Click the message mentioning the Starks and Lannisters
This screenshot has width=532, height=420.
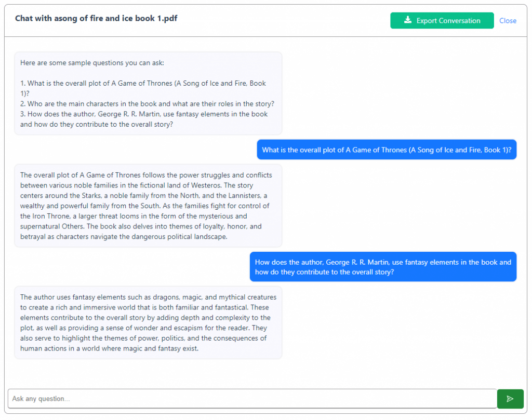(147, 195)
